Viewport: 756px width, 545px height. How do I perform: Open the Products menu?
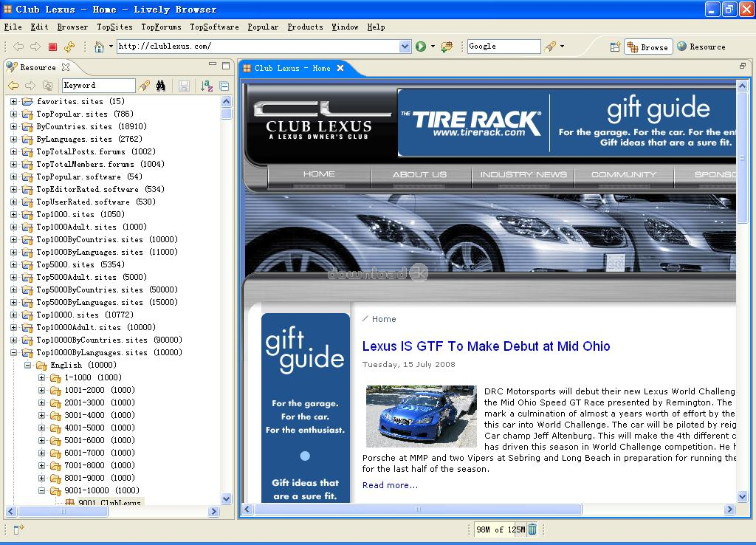pos(305,27)
